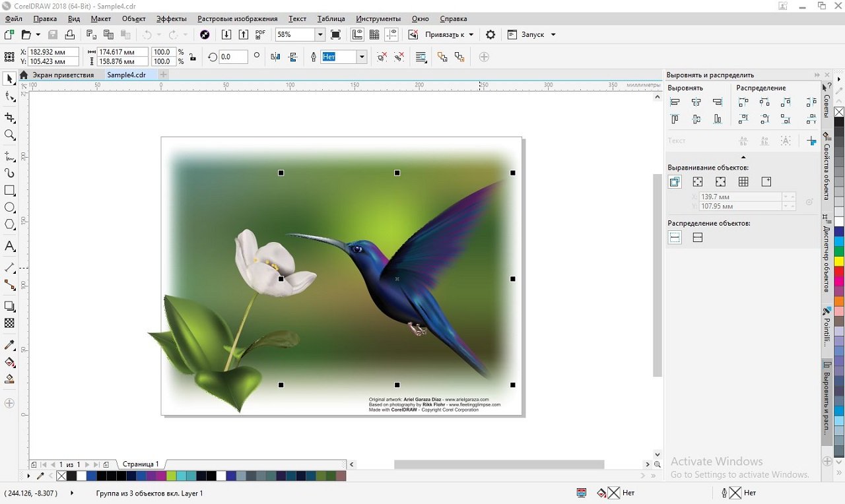Activate the Eyedropper tool

tap(10, 345)
